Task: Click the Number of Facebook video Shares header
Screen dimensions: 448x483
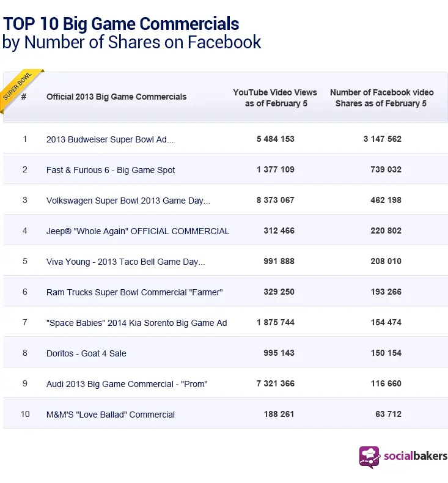Action: pyautogui.click(x=381, y=98)
